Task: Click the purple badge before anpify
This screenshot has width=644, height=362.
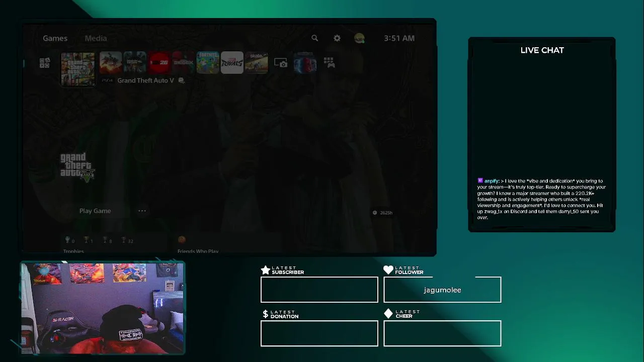Action: point(480,180)
